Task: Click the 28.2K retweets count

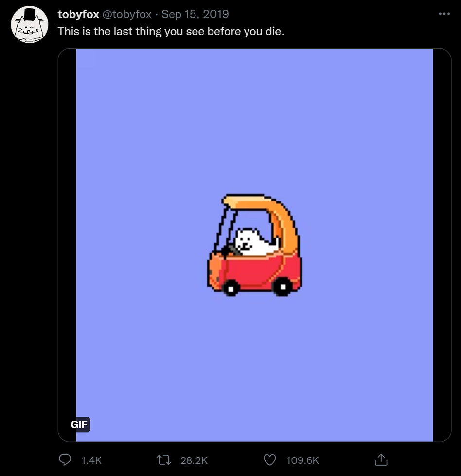Action: (x=194, y=460)
